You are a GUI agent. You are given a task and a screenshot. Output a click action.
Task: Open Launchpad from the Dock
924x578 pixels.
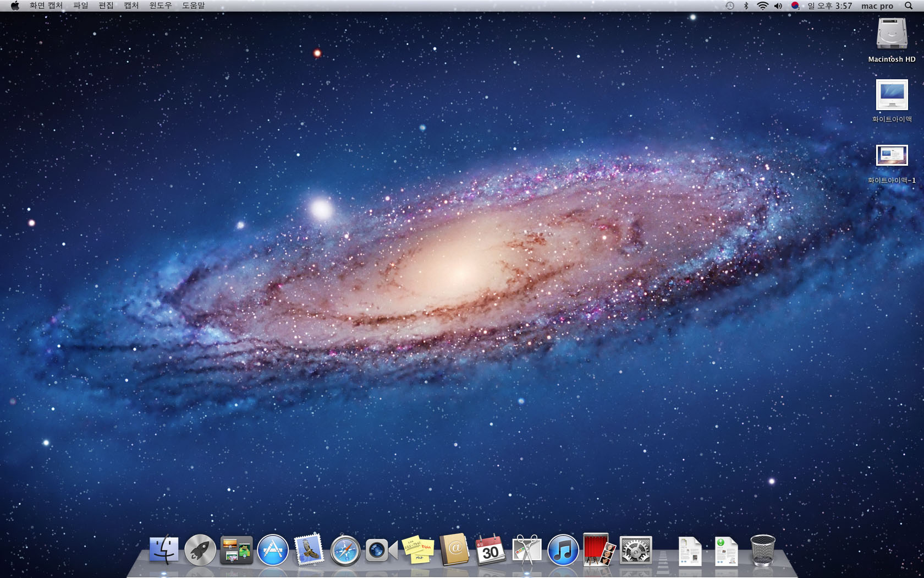pyautogui.click(x=200, y=550)
